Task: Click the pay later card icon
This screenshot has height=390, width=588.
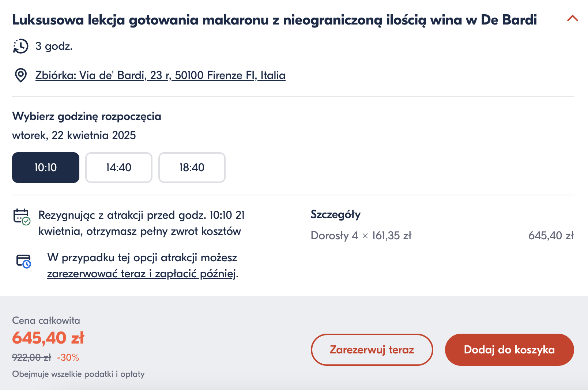Action: (x=24, y=261)
